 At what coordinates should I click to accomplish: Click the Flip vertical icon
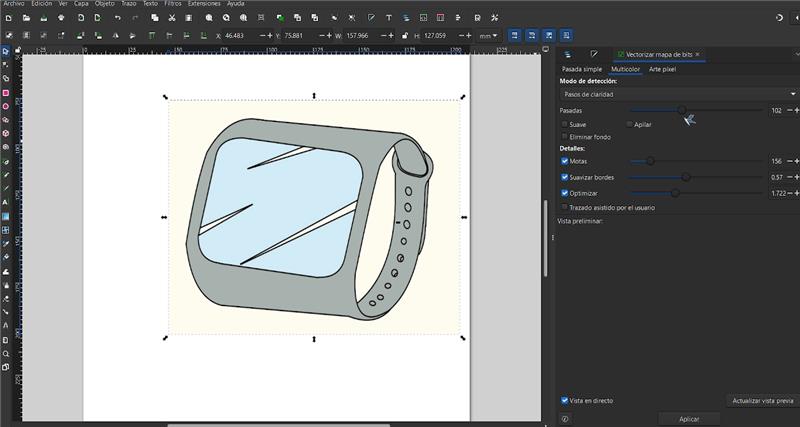click(133, 36)
